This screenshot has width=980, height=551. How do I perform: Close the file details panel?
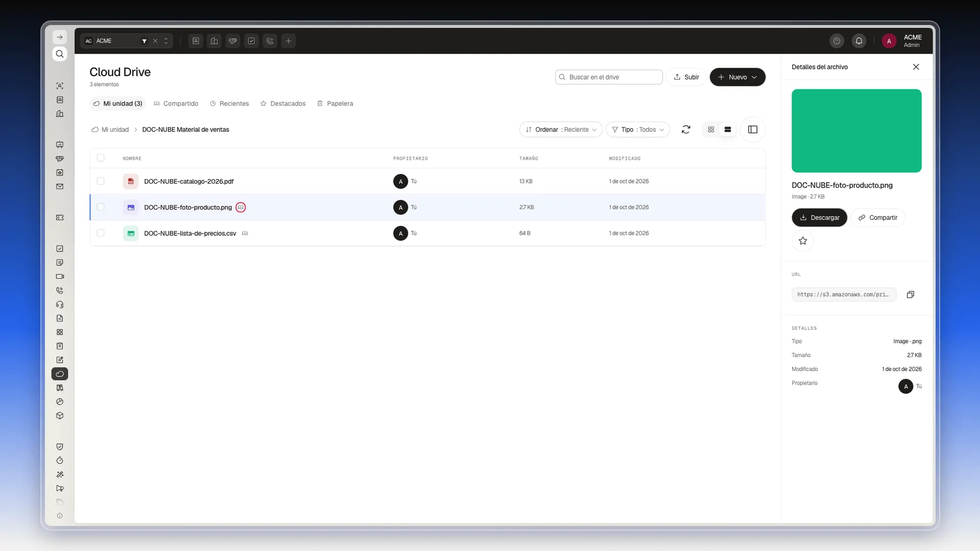pos(916,67)
